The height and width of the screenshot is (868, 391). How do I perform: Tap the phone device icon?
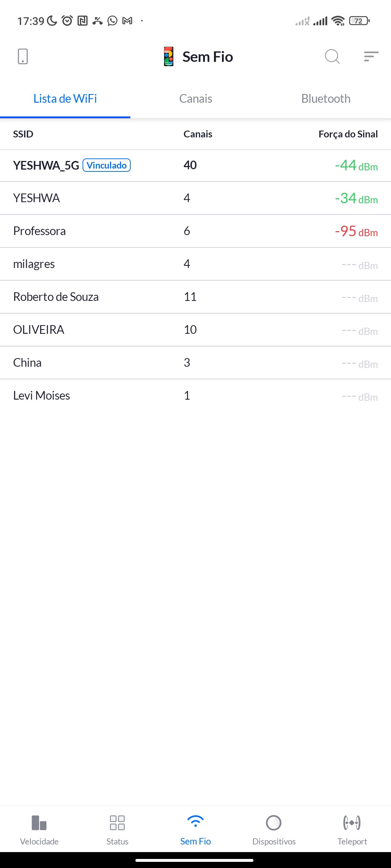tap(23, 56)
